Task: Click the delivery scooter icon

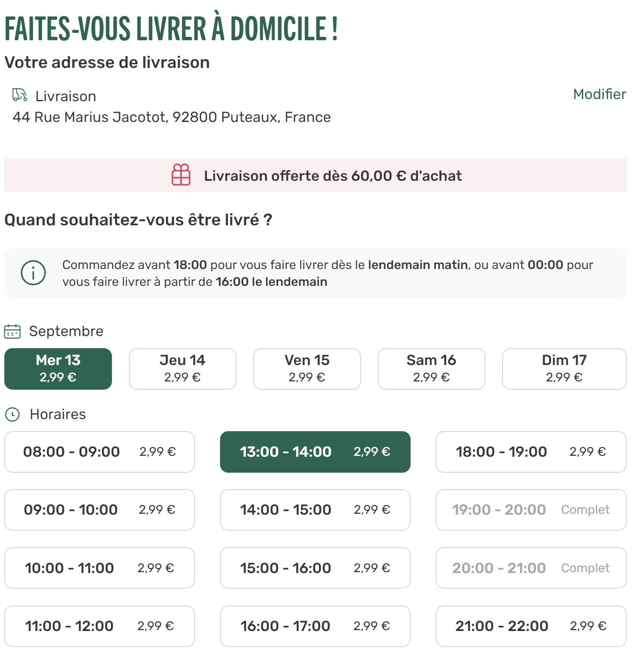Action: pos(20,95)
